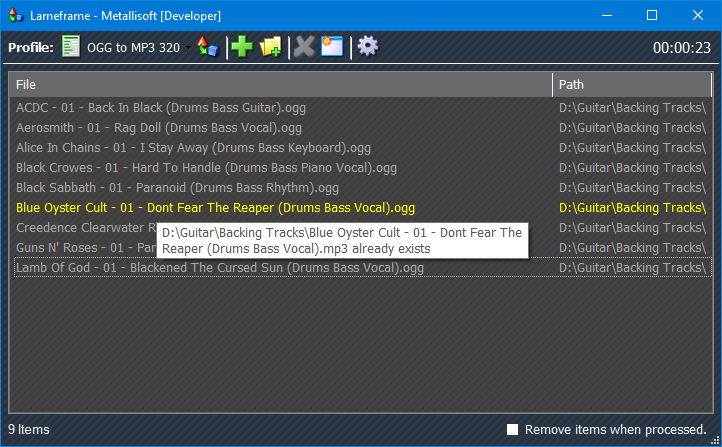Select Lamb Of God Blackened track row
Image resolution: width=722 pixels, height=447 pixels.
pyautogui.click(x=219, y=267)
